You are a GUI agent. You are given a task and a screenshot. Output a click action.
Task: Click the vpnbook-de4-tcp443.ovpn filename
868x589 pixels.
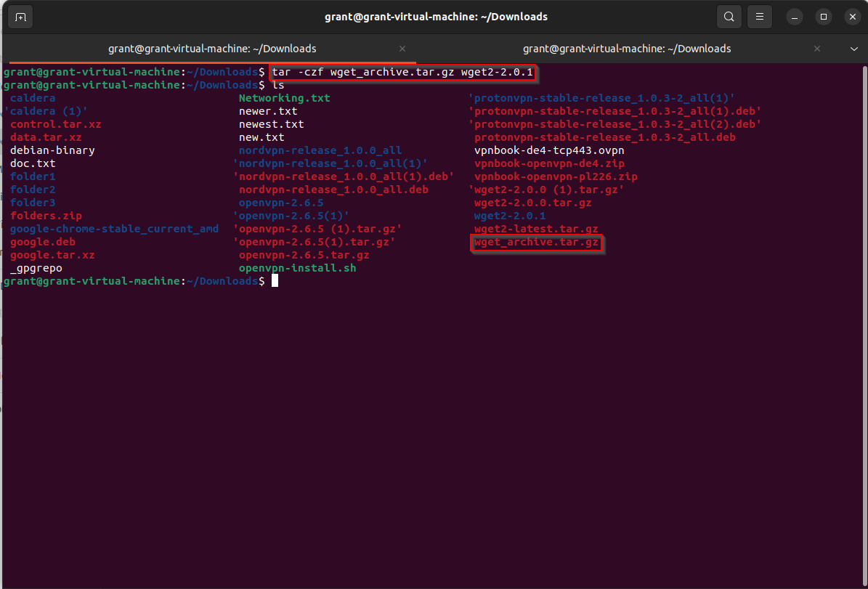(x=549, y=150)
